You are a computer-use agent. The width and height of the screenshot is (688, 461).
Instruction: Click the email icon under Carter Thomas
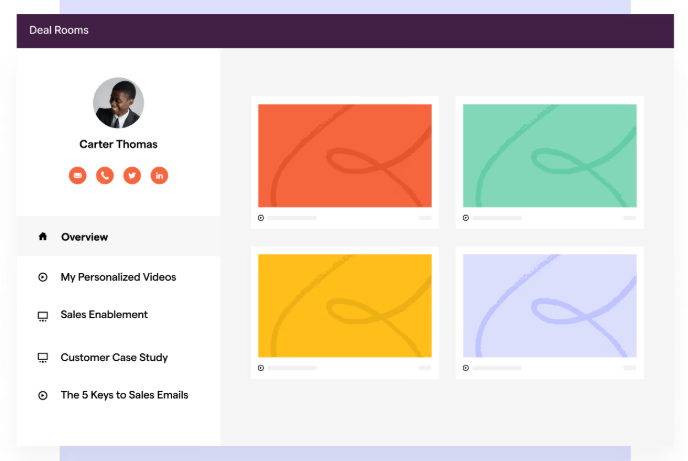pos(78,175)
